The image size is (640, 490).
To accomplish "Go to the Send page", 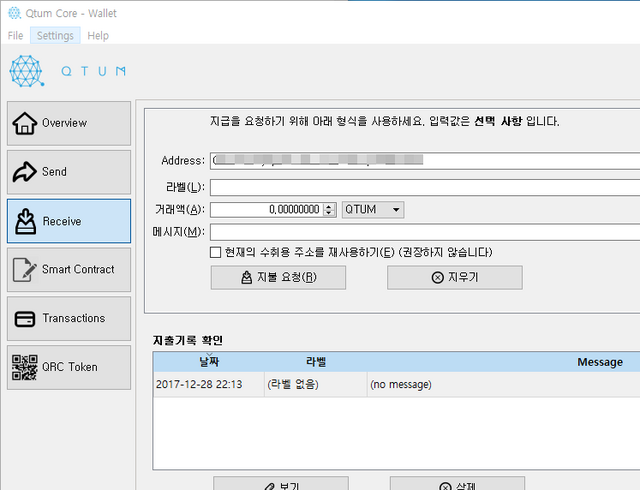I will pos(69,172).
